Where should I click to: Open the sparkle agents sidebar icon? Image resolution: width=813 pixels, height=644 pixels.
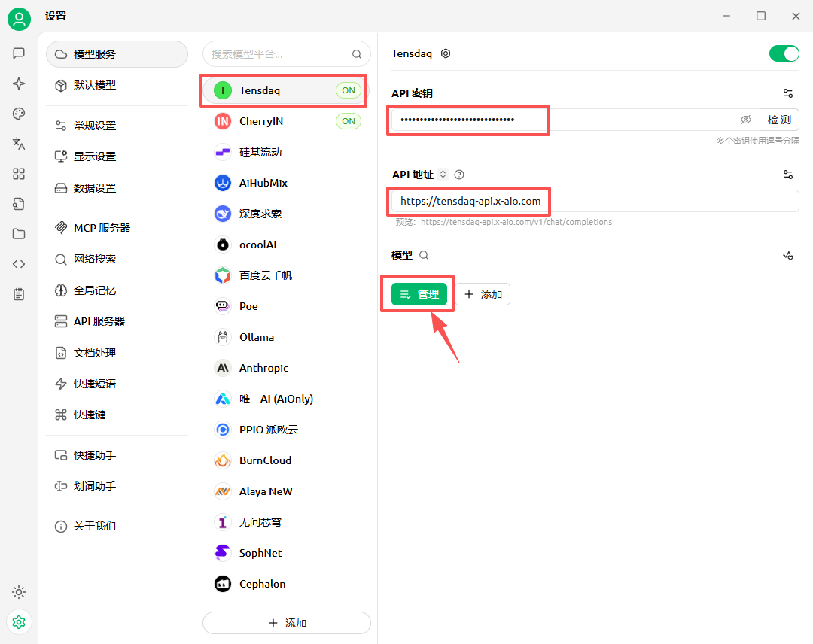click(x=19, y=84)
